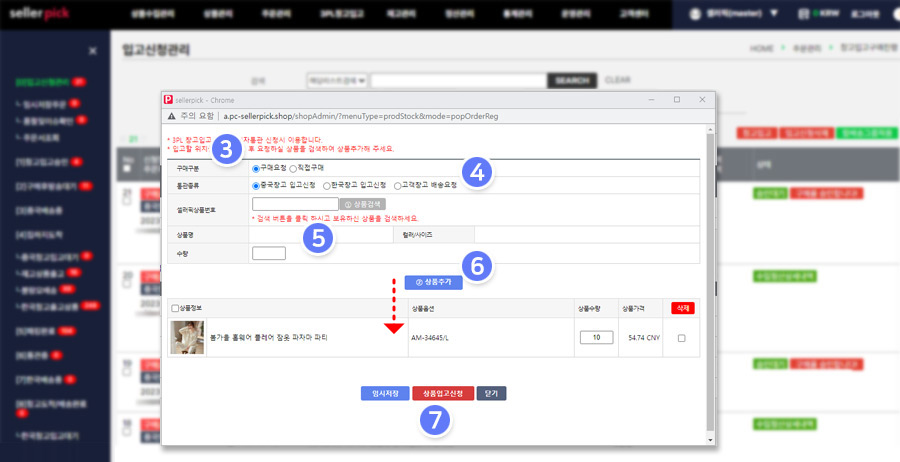
Task: Close the left sidebar with the X icon
Action: [93, 51]
